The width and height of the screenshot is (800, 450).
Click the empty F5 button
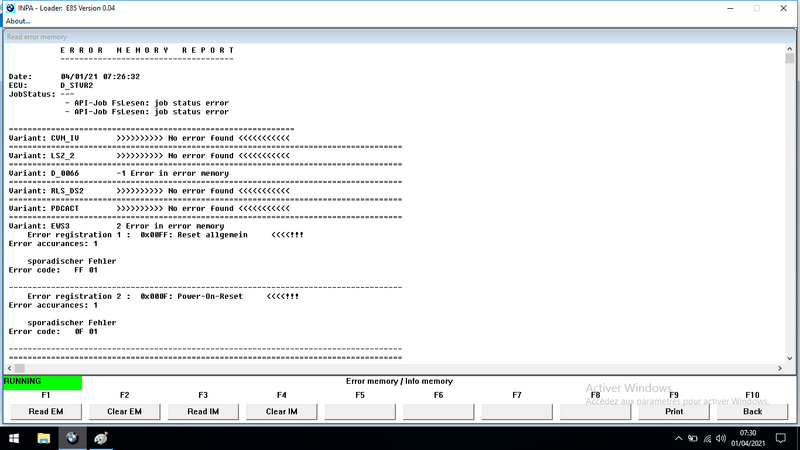(x=360, y=411)
